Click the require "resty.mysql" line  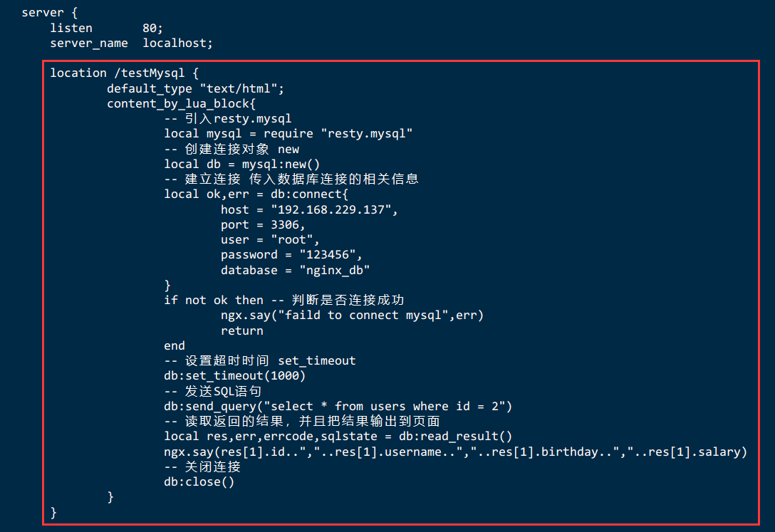(288, 134)
